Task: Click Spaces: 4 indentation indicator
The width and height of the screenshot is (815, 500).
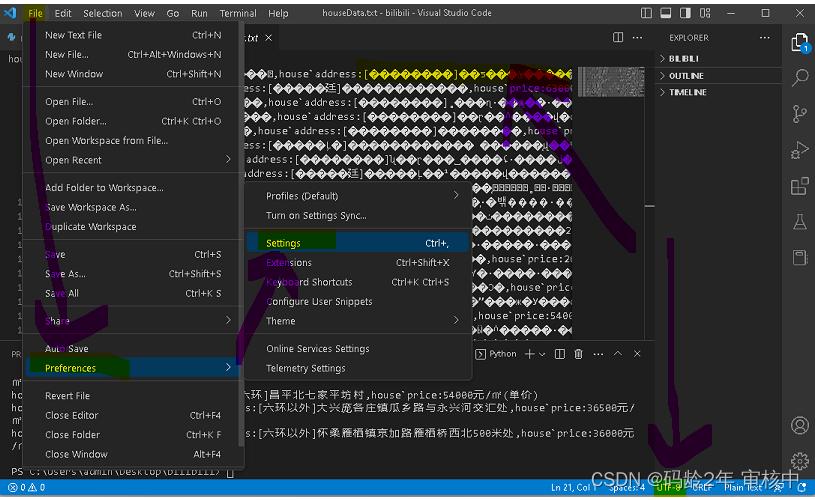Action: click(627, 488)
